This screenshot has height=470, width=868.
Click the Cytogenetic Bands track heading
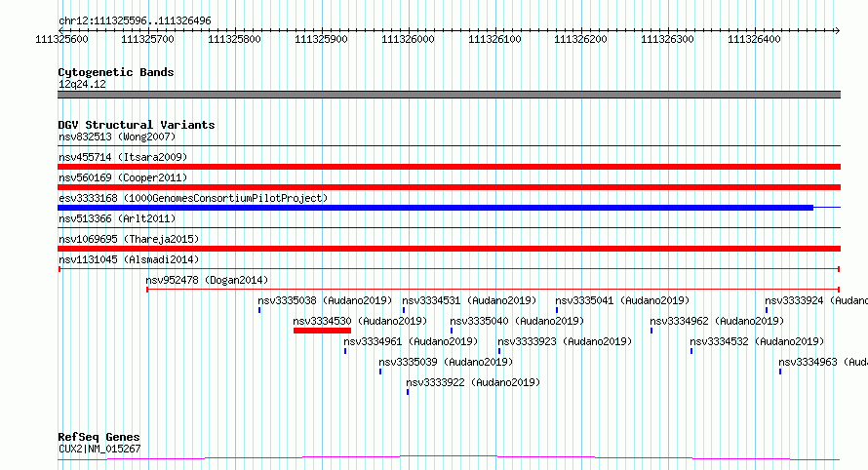[x=116, y=72]
